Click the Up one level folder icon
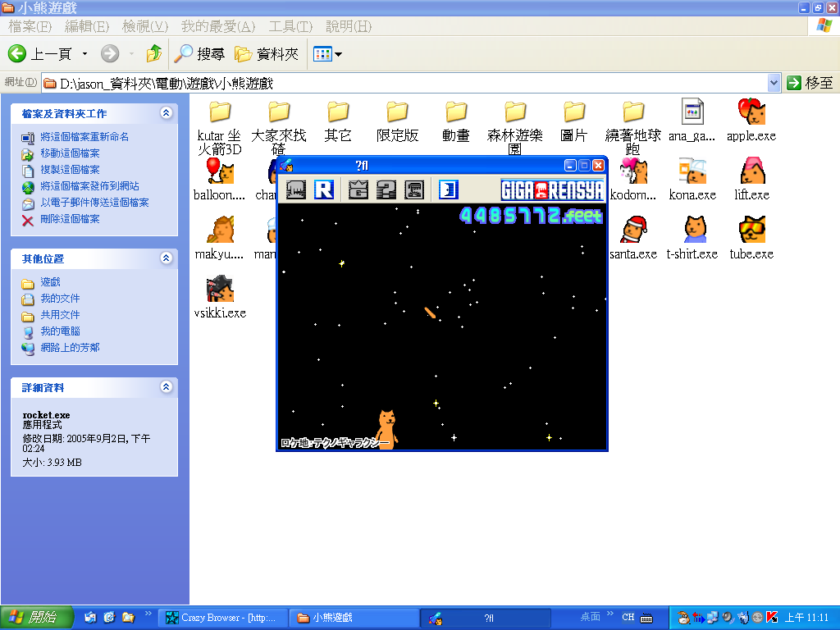The width and height of the screenshot is (840, 630). 153,53
